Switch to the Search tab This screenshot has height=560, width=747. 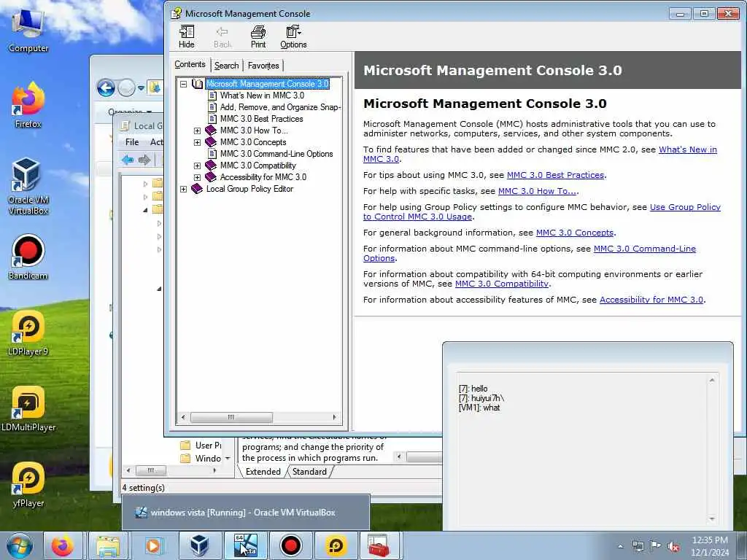point(226,66)
